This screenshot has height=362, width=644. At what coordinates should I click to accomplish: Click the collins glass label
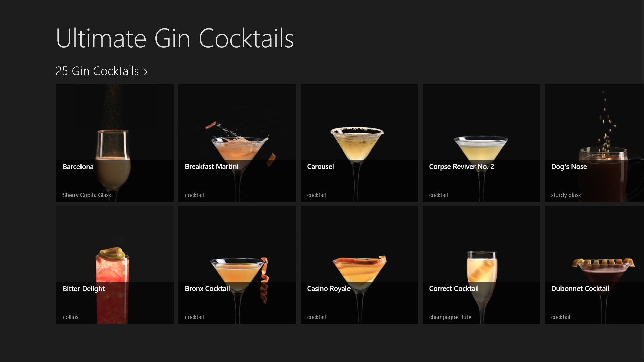point(71,317)
